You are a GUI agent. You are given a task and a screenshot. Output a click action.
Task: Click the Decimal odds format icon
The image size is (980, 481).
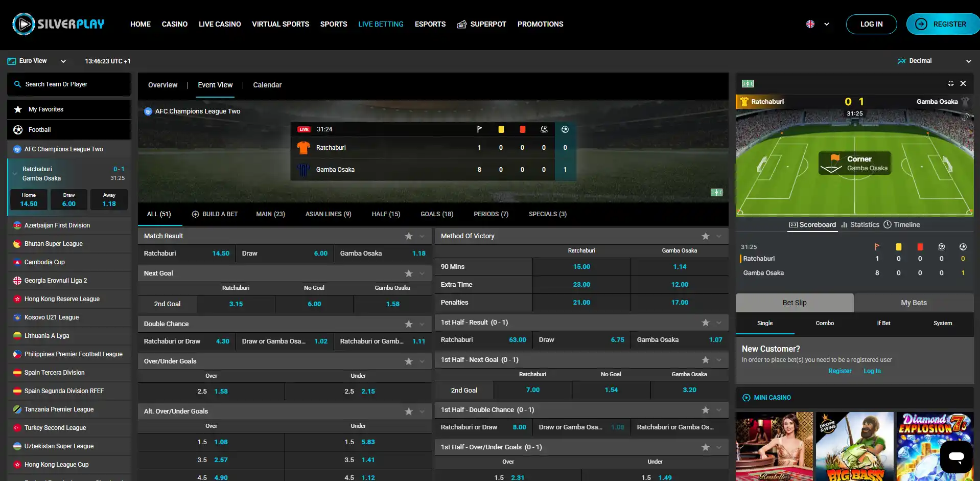(902, 61)
